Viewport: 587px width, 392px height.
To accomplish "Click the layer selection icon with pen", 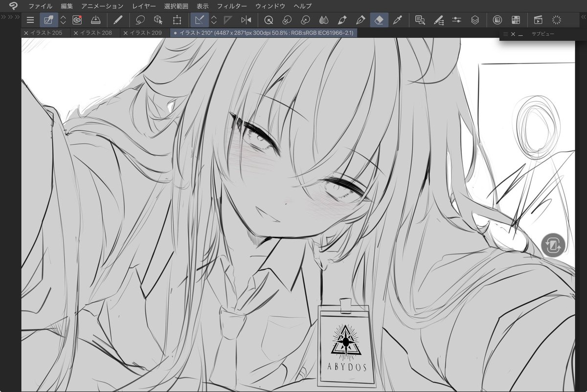I will coord(420,20).
